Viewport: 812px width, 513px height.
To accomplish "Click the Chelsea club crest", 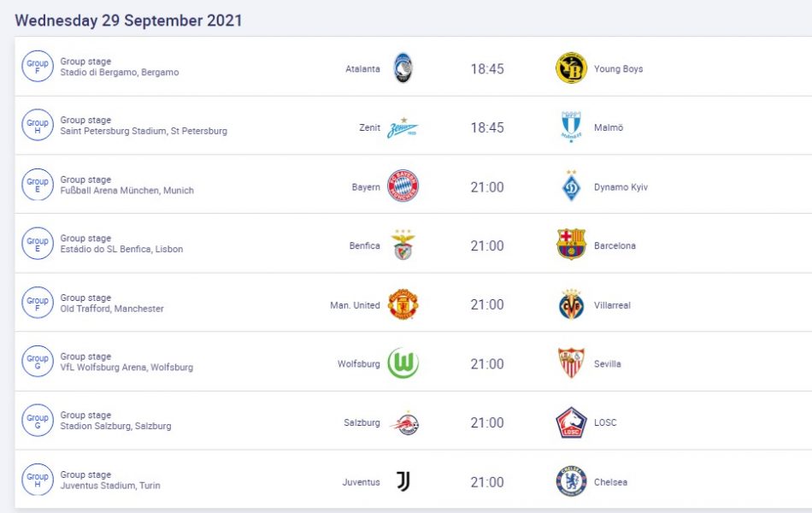I will click(571, 481).
